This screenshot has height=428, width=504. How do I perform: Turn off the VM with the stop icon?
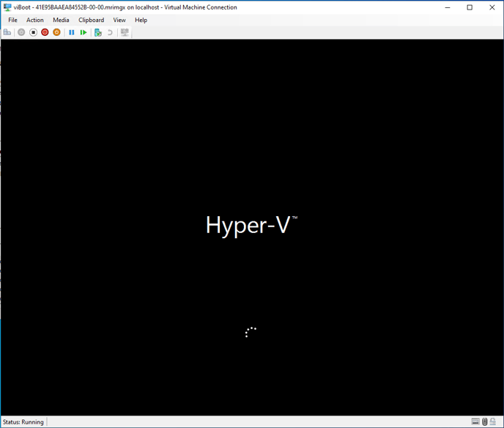(33, 32)
